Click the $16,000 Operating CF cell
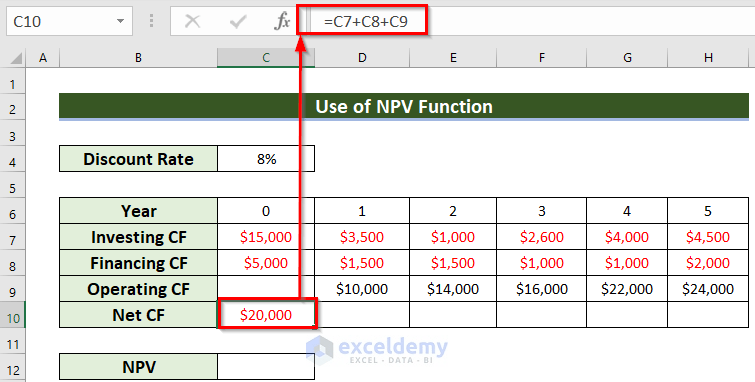 click(x=542, y=289)
